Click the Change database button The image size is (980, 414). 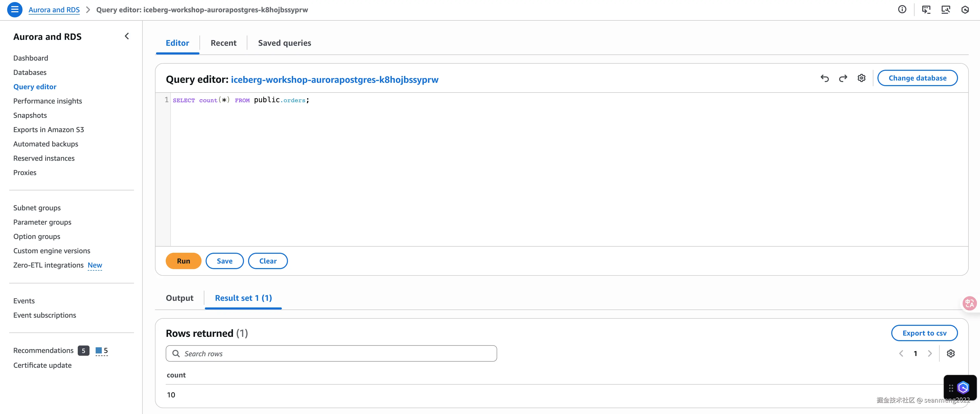point(917,78)
